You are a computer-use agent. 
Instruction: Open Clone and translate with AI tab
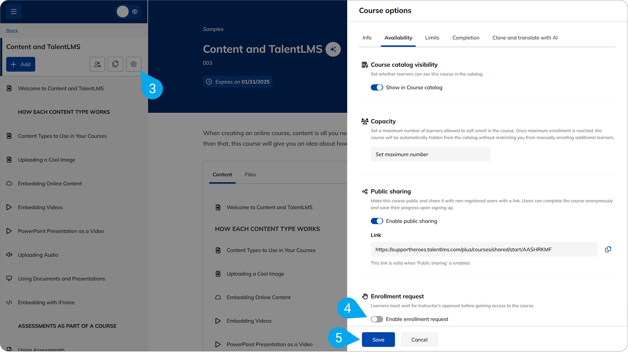tap(525, 38)
